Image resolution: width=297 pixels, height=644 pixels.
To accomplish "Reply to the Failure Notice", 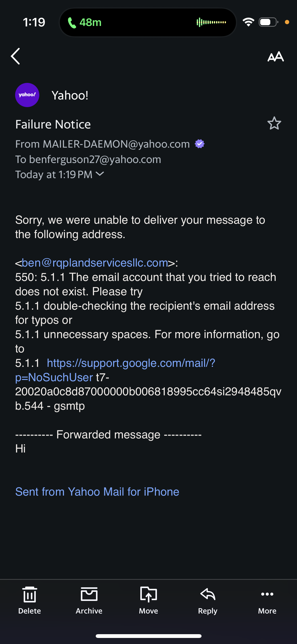I will (x=208, y=600).
